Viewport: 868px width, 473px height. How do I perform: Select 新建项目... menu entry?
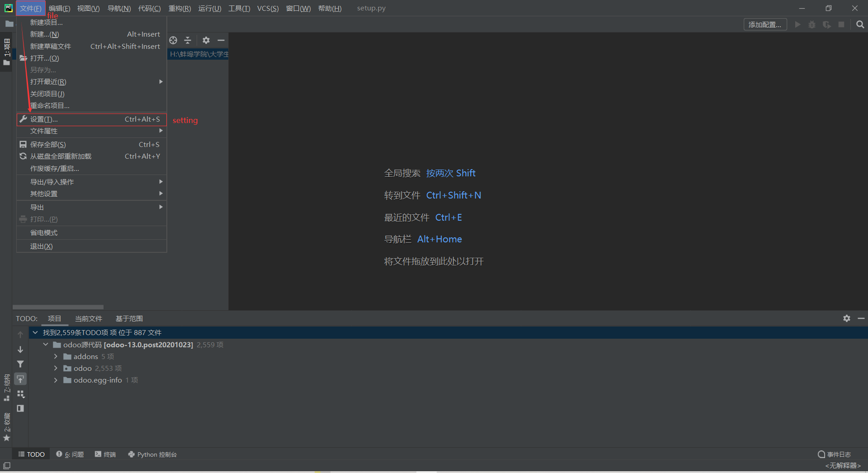click(x=92, y=22)
